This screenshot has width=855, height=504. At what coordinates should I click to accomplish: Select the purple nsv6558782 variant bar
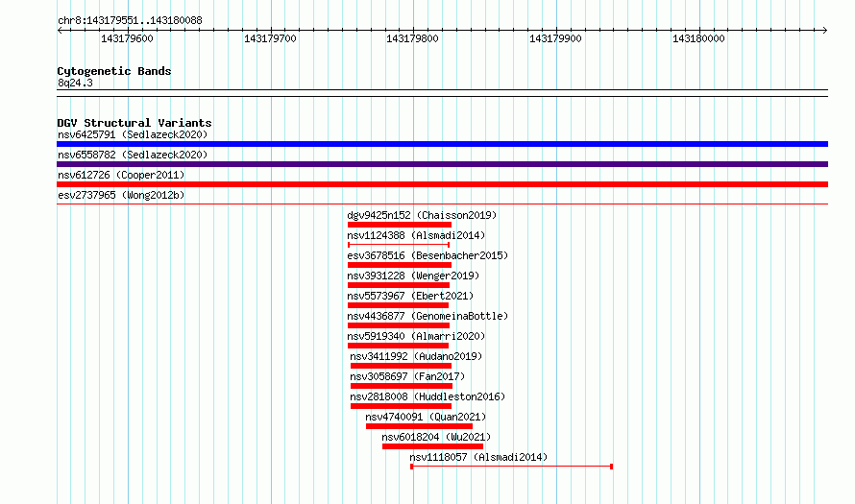(442, 164)
